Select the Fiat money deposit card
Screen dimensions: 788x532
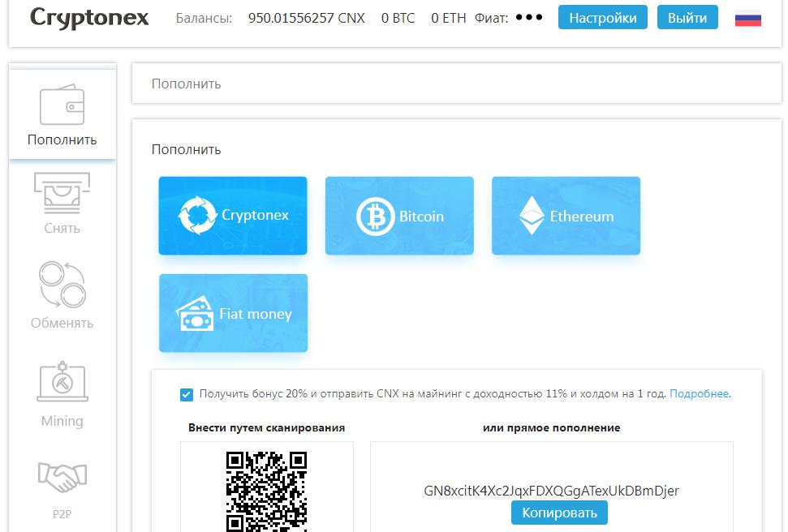click(x=233, y=313)
